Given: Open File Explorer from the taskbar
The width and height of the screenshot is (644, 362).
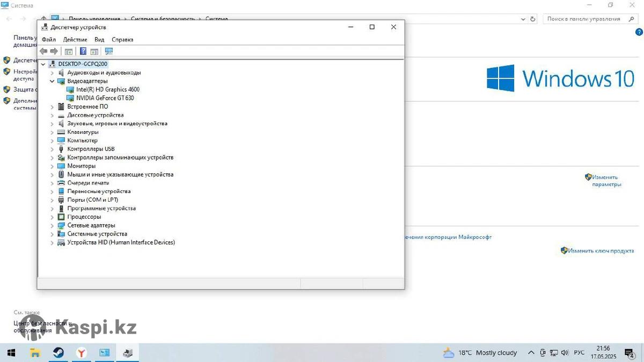Looking at the screenshot, I should click(x=35, y=353).
